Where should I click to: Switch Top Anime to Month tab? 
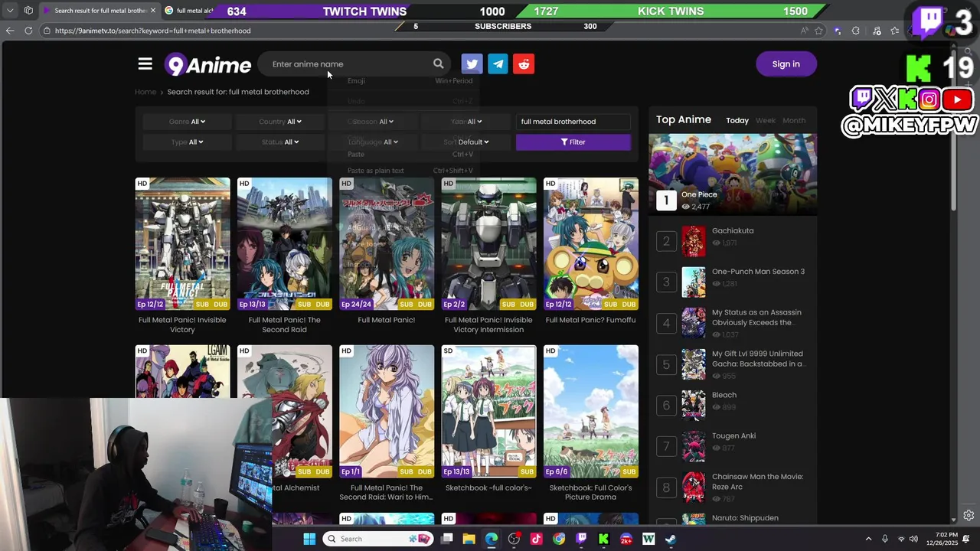pos(794,120)
